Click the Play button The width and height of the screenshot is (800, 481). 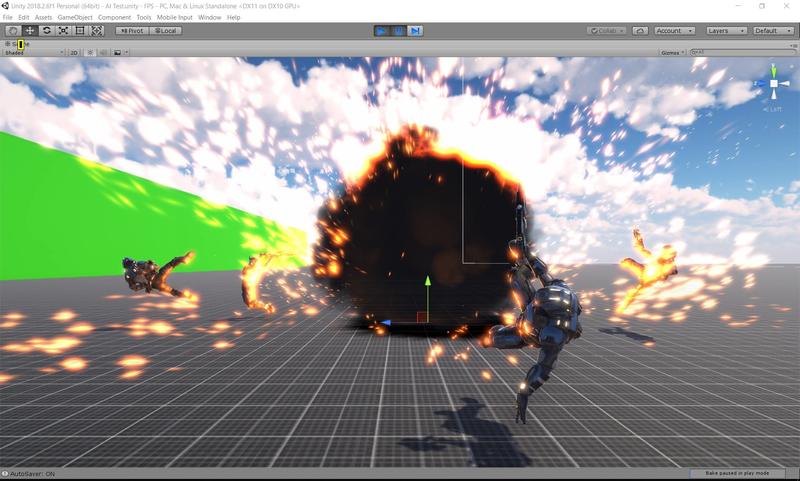(x=381, y=31)
